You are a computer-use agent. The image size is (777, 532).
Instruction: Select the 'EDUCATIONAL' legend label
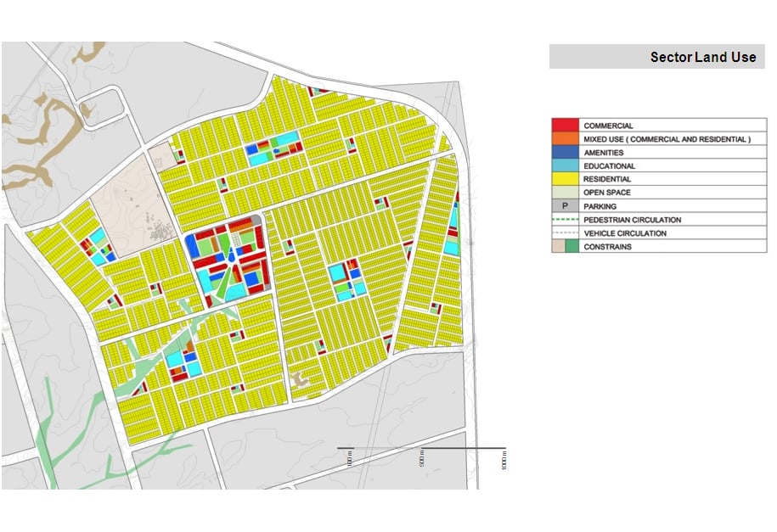(609, 166)
